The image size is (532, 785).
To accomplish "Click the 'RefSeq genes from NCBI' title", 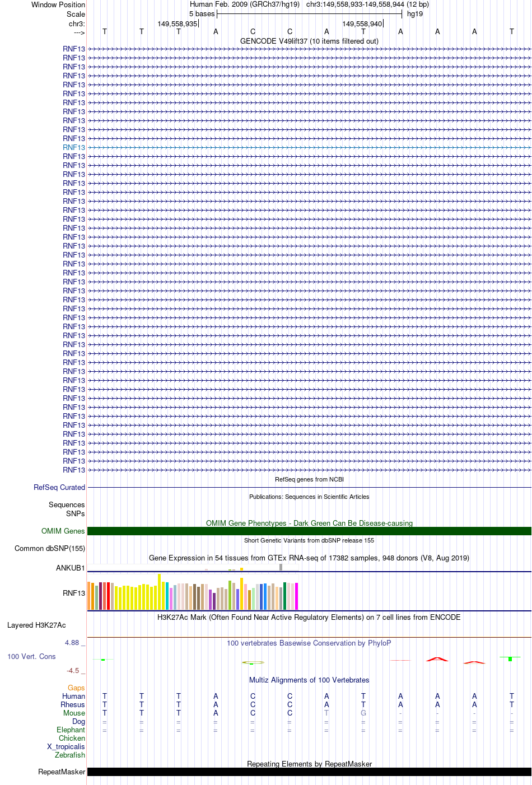I will coord(309,480).
